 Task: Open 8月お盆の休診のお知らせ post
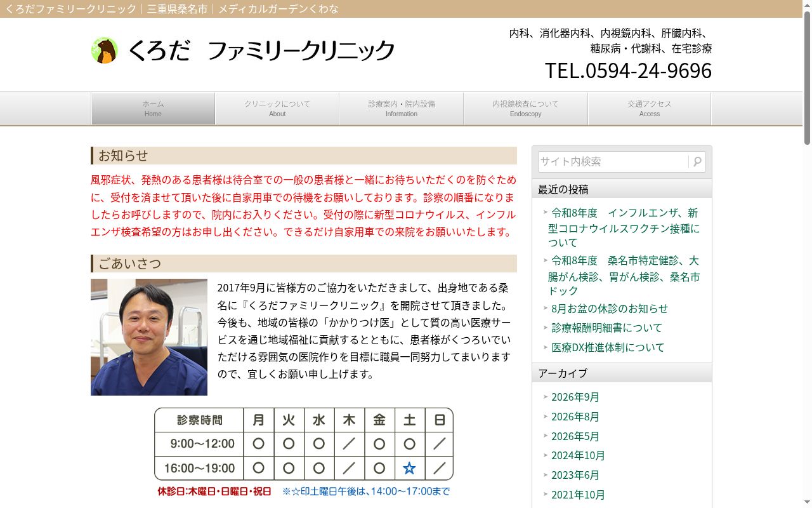click(610, 309)
